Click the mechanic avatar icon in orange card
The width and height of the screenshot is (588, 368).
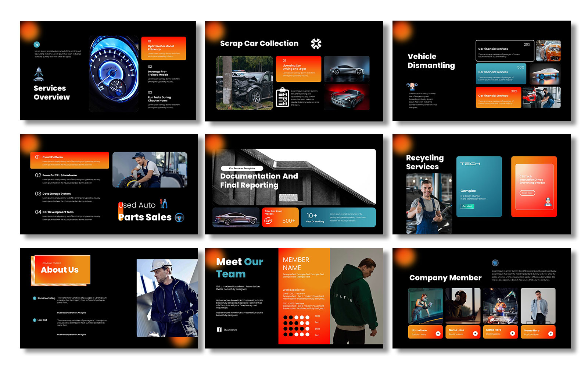click(x=548, y=202)
